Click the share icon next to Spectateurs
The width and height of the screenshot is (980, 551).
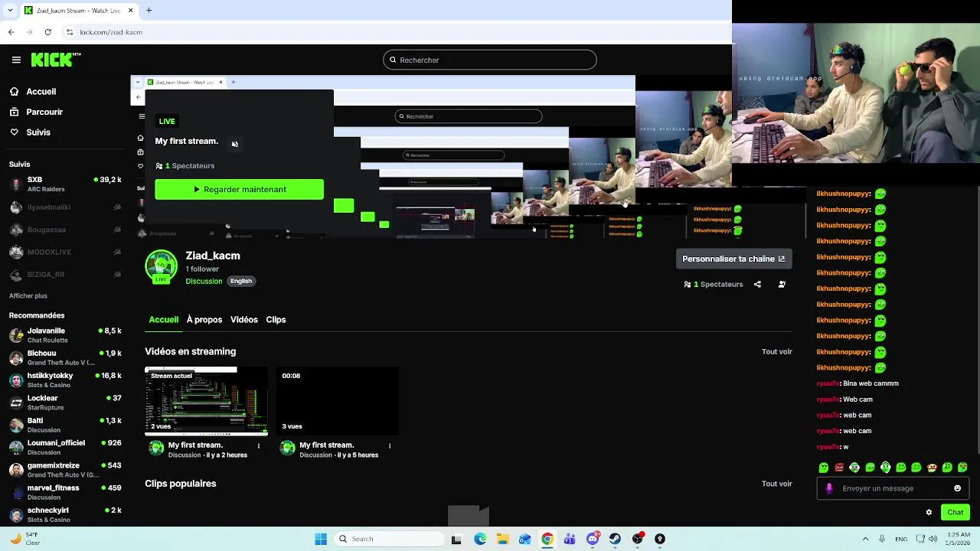[x=757, y=284]
